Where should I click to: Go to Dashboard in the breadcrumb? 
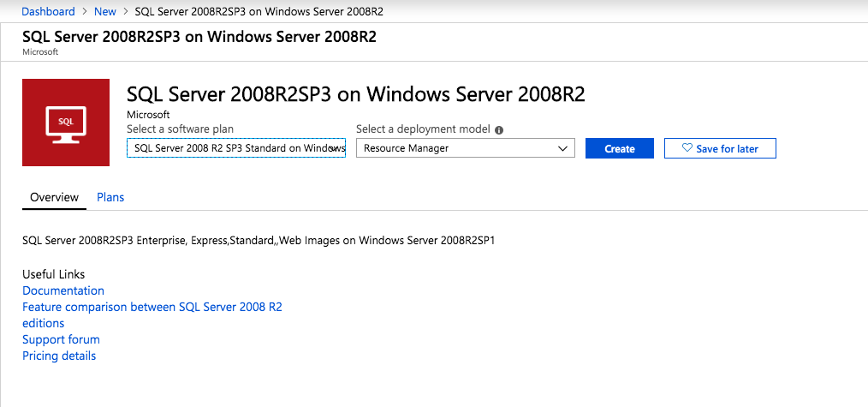(x=48, y=12)
